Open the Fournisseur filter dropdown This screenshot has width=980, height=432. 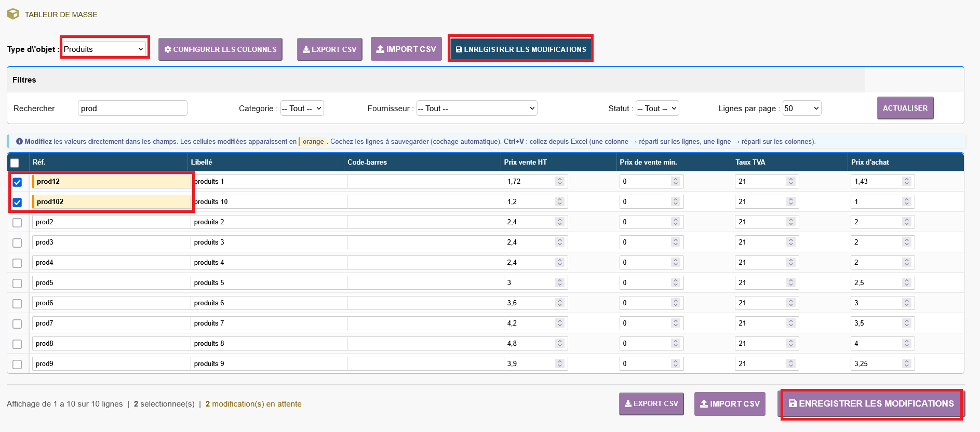click(x=476, y=108)
